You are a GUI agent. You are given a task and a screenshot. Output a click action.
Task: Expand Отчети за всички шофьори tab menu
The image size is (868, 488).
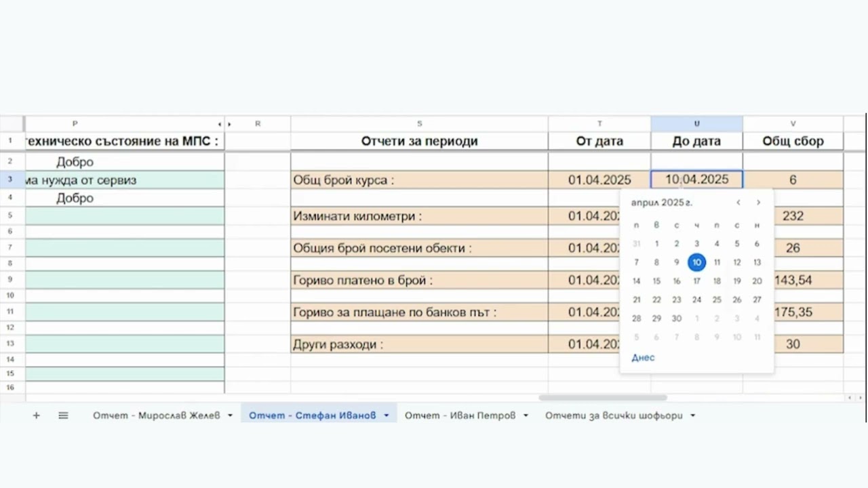tap(692, 415)
